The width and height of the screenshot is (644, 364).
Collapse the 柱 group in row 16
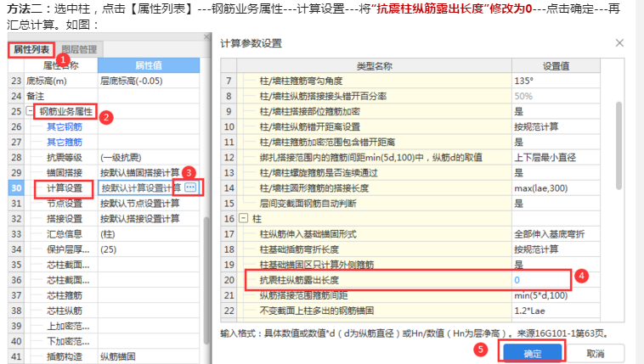pos(244,218)
